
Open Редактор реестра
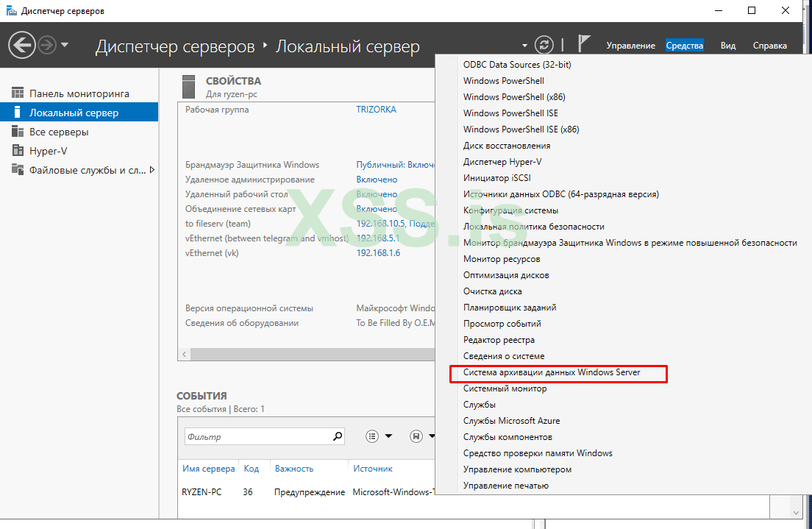click(499, 340)
